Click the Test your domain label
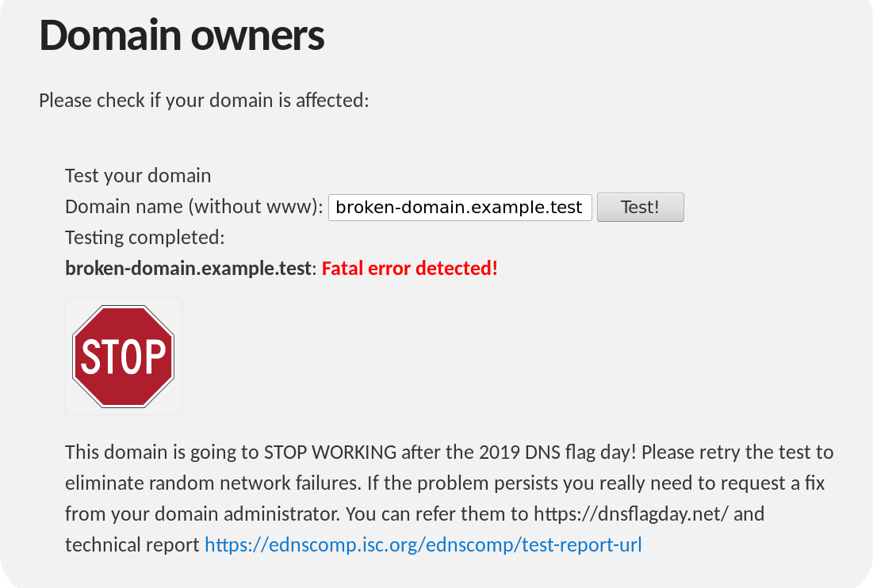This screenshot has height=588, width=873. click(x=138, y=176)
